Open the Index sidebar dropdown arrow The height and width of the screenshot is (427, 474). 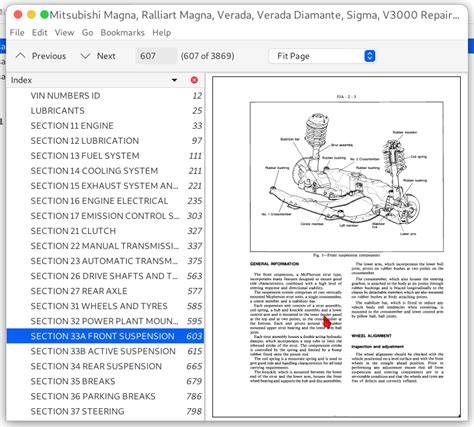tap(174, 80)
